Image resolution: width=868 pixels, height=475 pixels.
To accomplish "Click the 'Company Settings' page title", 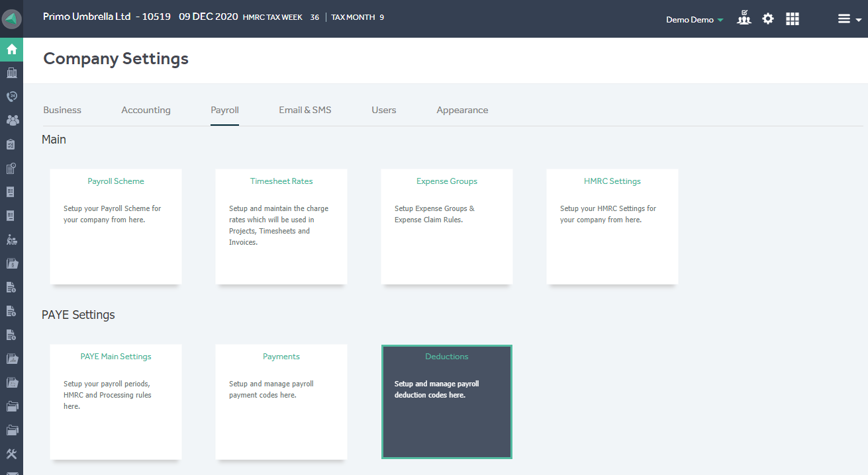I will tap(116, 59).
